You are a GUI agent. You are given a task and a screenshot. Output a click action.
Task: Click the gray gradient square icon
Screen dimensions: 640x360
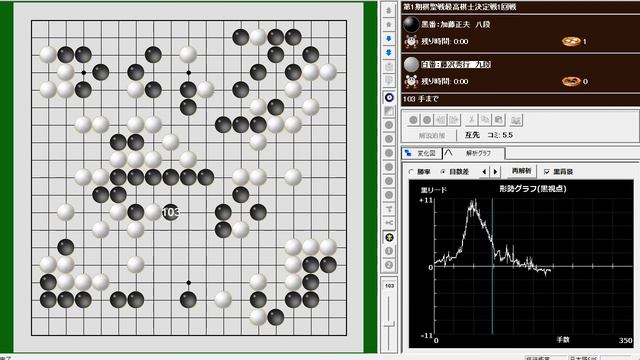pos(389,111)
